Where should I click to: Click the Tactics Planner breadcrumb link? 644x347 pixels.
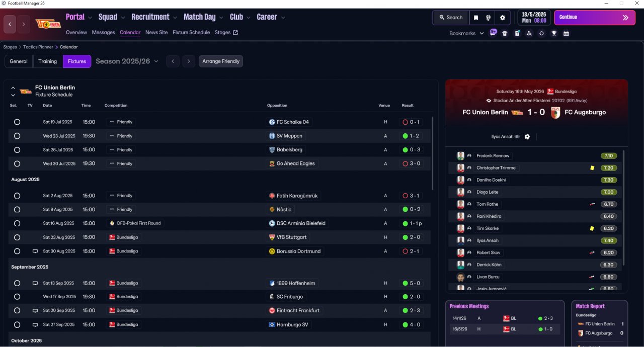click(38, 47)
